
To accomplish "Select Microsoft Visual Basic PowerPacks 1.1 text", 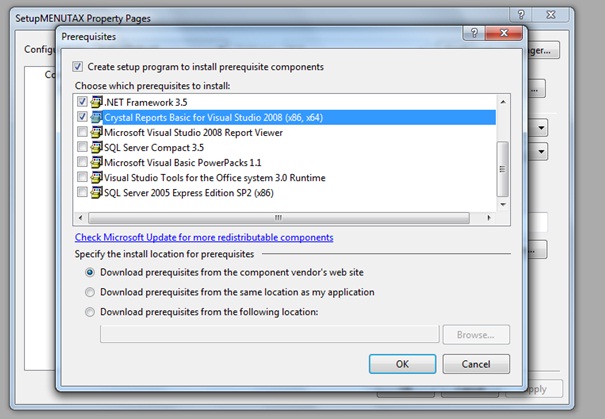I will pyautogui.click(x=183, y=163).
